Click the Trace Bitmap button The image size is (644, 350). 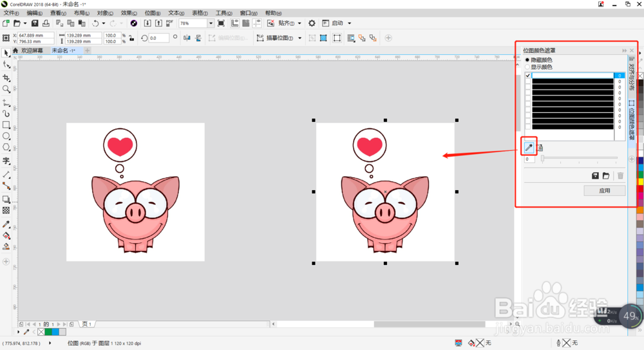(x=275, y=38)
